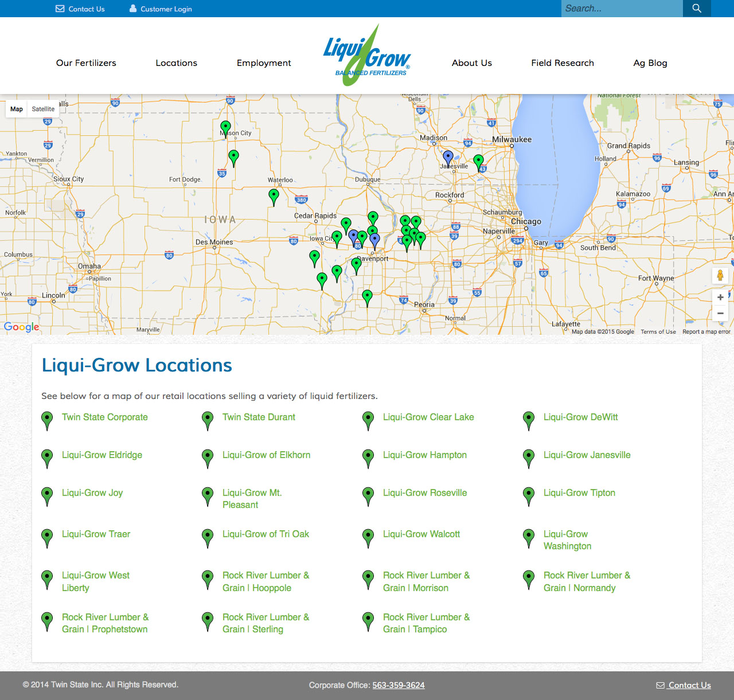Viewport: 734px width, 700px height.
Task: Open the Liqui-Grow Mt. Pleasant location link
Action: 252,499
